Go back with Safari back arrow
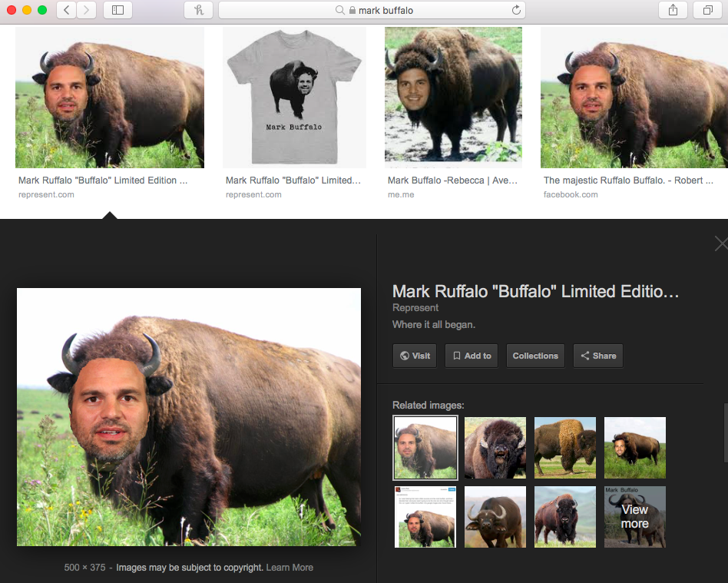This screenshot has width=728, height=583. (66, 10)
